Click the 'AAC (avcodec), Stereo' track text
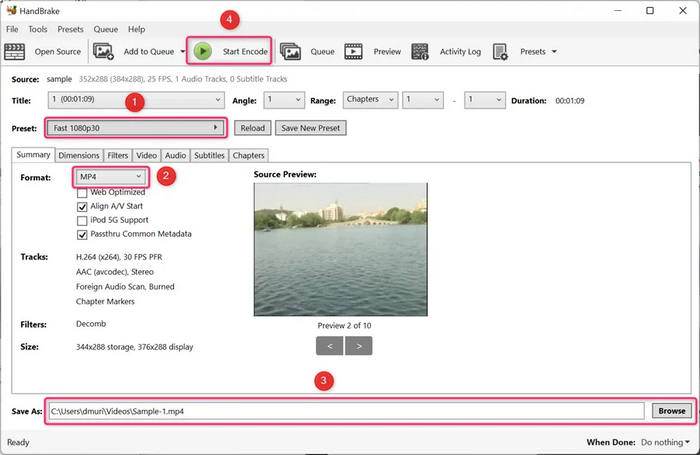This screenshot has width=700, height=455. tap(115, 272)
